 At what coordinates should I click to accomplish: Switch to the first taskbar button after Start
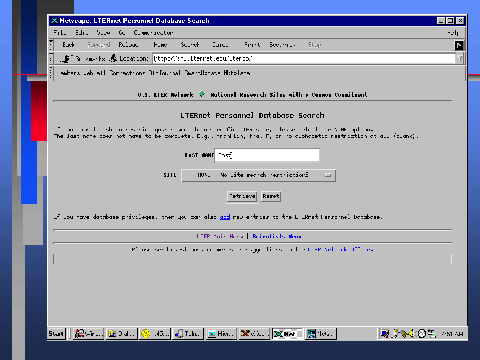pos(88,334)
